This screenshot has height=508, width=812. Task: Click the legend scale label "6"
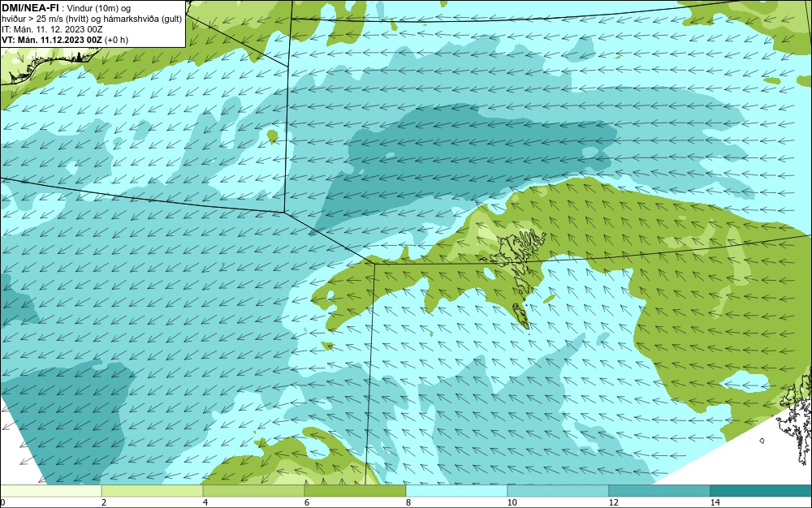pyautogui.click(x=307, y=503)
